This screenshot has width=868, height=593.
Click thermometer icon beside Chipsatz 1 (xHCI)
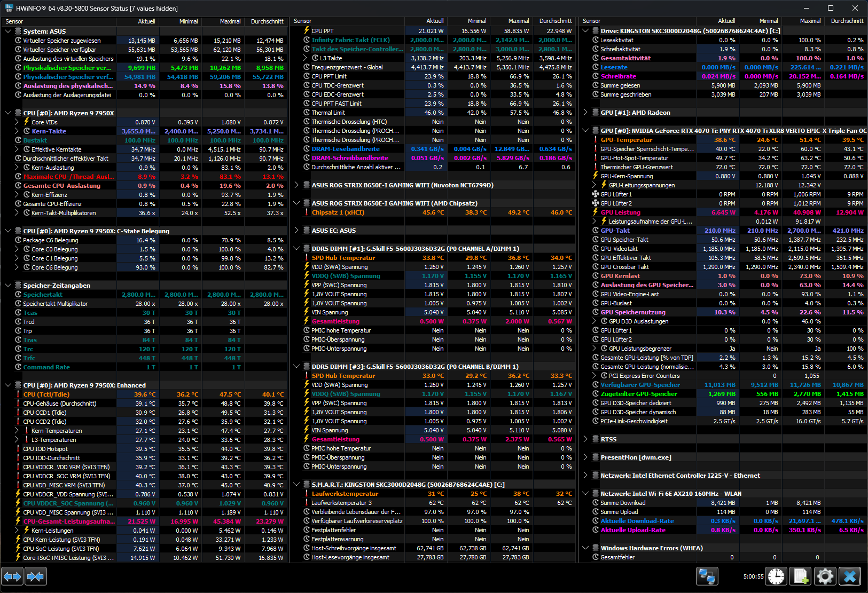(x=307, y=212)
